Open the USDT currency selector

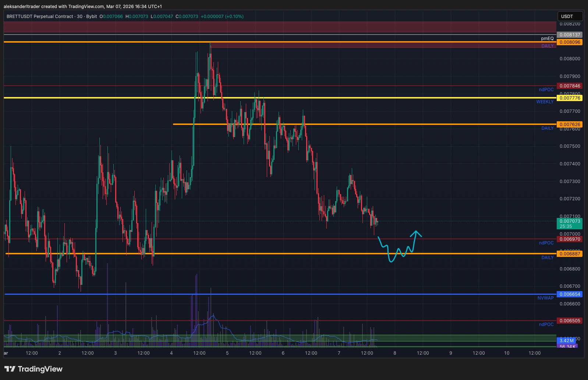pyautogui.click(x=570, y=16)
